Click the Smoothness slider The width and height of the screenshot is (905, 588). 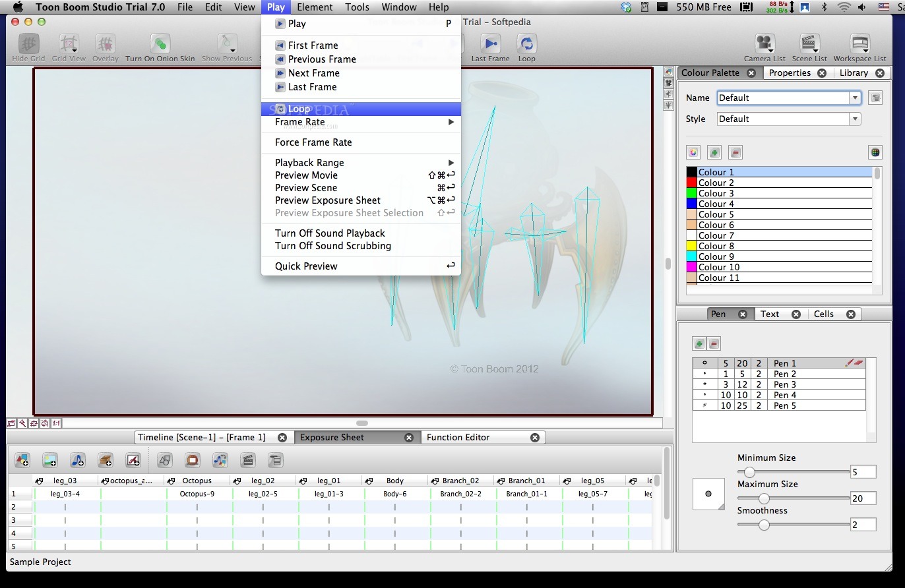pos(794,525)
